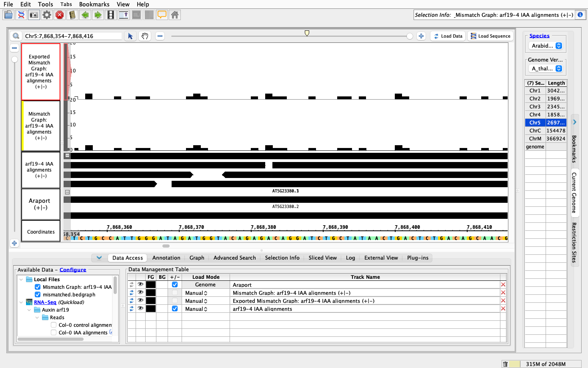Viewport: 588px width, 368px height.
Task: Click the magnifier search icon beside coordinates
Action: (16, 36)
